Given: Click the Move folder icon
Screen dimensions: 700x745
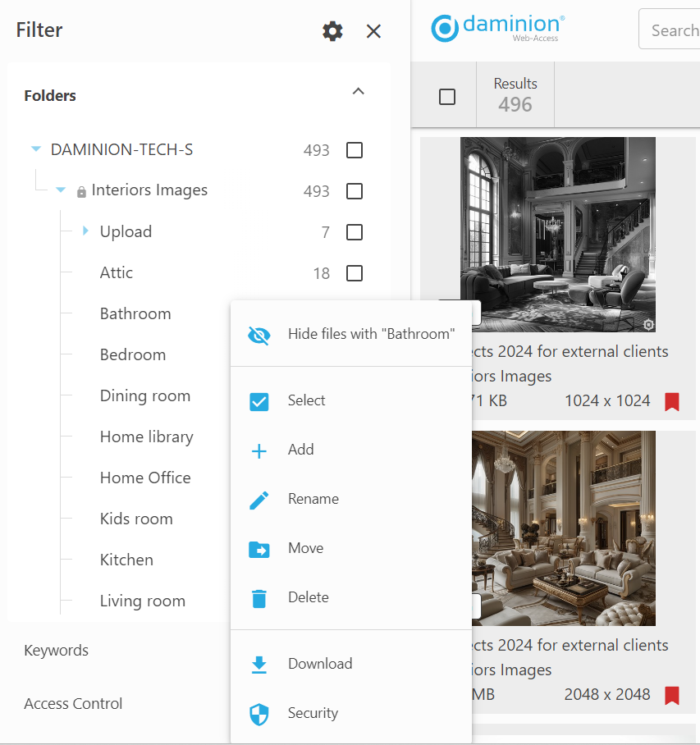Looking at the screenshot, I should tap(259, 549).
